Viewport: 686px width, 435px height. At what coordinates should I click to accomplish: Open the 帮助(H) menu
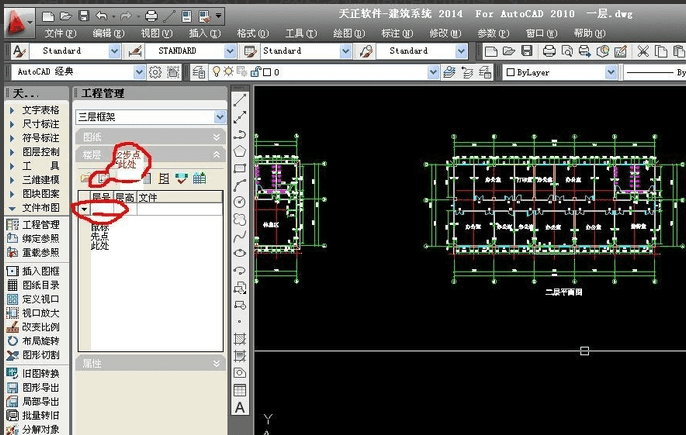[x=590, y=33]
